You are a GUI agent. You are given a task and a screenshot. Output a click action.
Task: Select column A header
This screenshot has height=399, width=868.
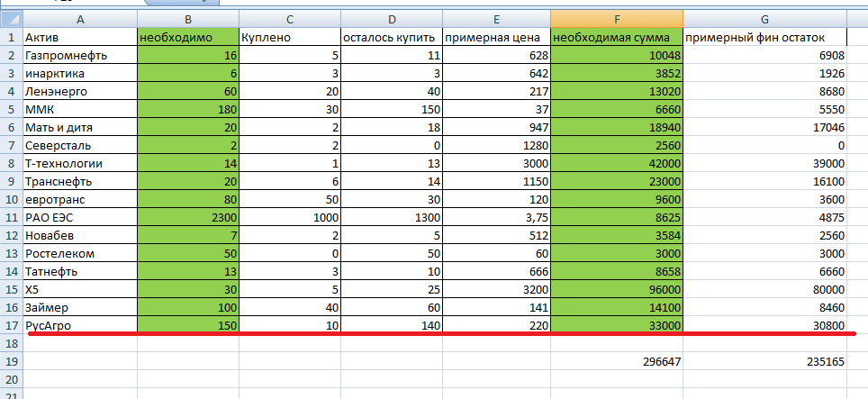[80, 20]
